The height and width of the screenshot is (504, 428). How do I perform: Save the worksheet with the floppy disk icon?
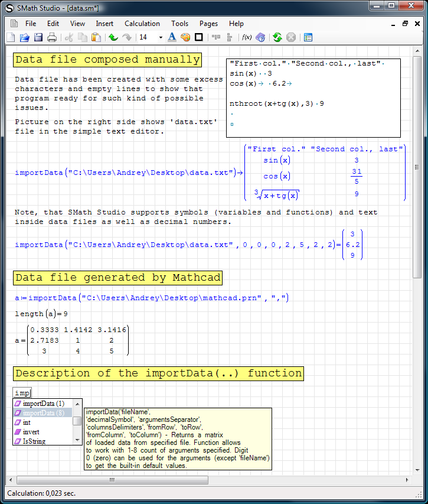[x=38, y=38]
